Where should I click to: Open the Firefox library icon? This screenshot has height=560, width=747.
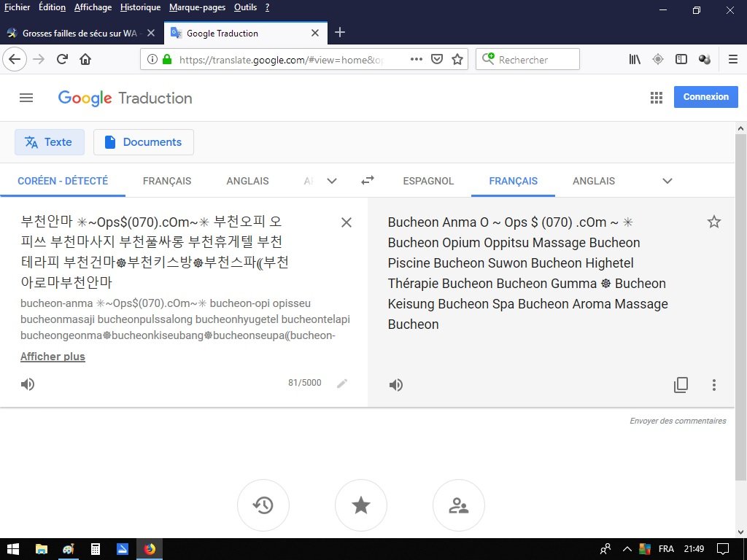[x=635, y=60]
